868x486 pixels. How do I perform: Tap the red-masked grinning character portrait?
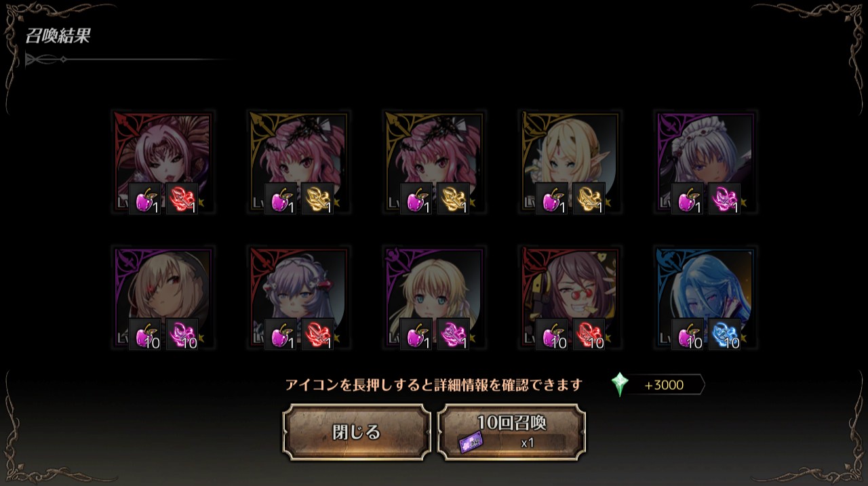[570, 298]
